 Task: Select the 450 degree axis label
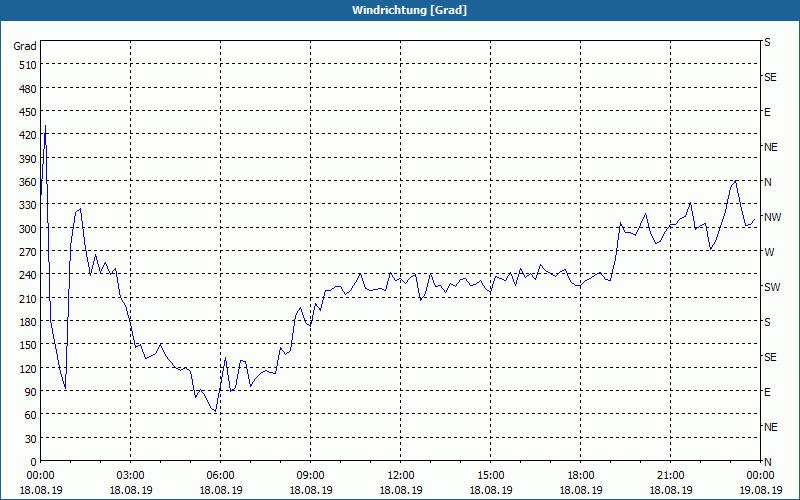[x=28, y=112]
